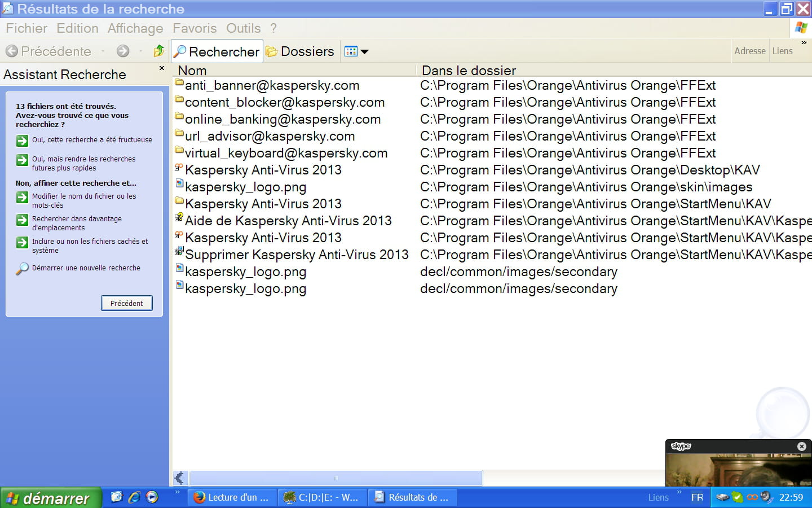The height and width of the screenshot is (508, 812).
Task: Click the green arrow beside 'Oui, cette recherche a été fructueuse'
Action: tap(22, 141)
